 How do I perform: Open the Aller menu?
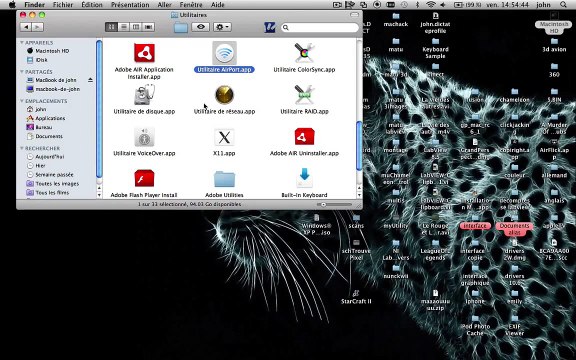pos(164,5)
